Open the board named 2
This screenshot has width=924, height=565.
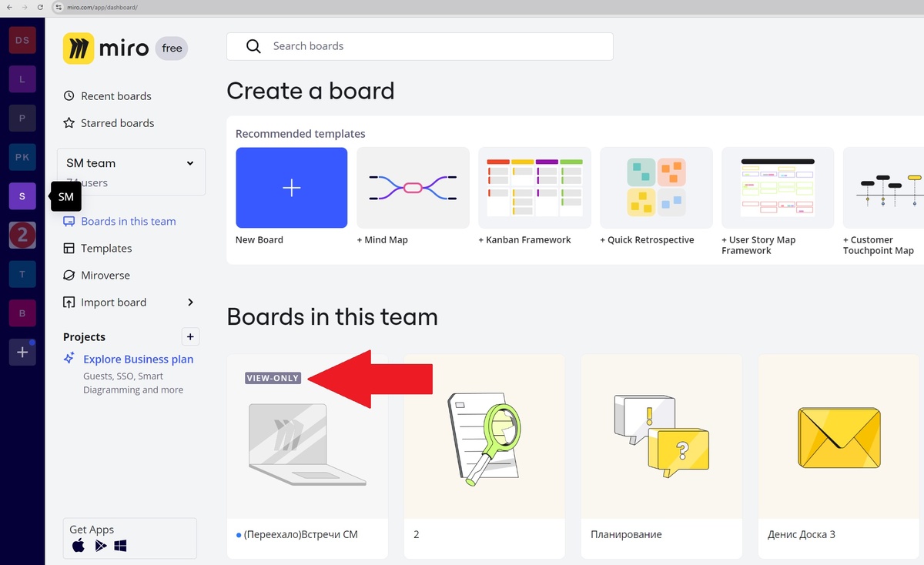484,456
